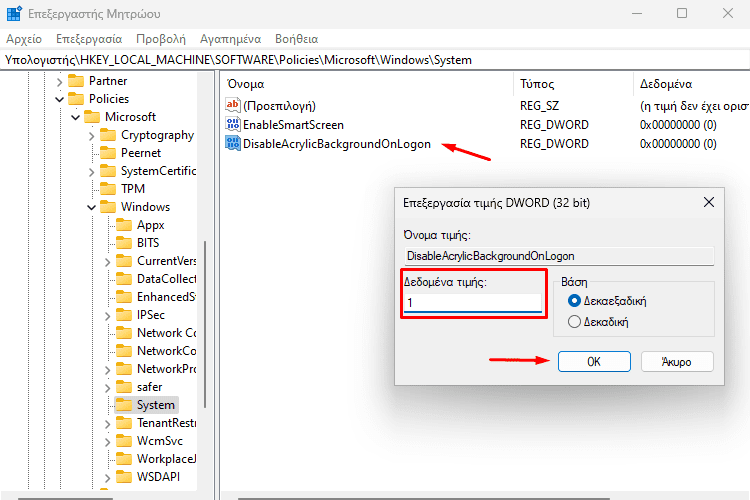Expand the CurrentVersion tree node
The height and width of the screenshot is (500, 750).
pyautogui.click(x=108, y=262)
